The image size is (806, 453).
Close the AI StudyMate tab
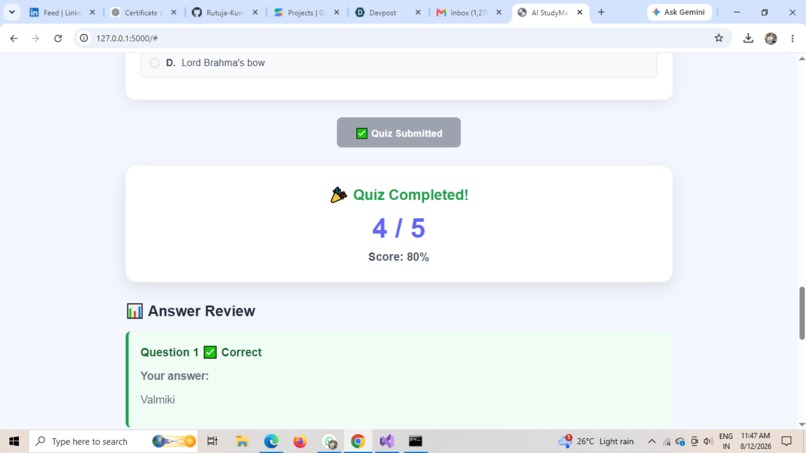point(579,12)
